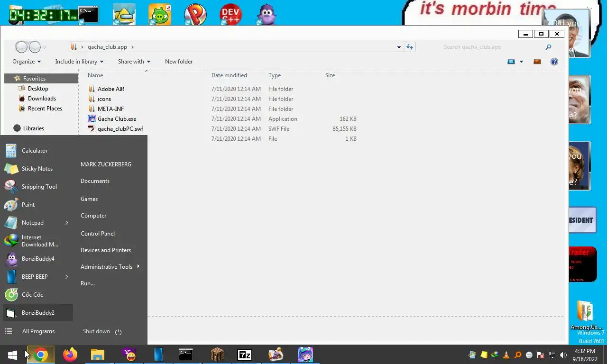Screen dimensions: 607x364
Task: Open BonziBuddy4 in the Start menu
Action: coord(37,259)
